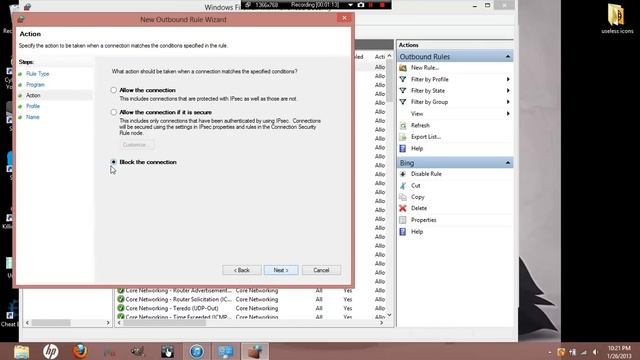640x360 pixels.
Task: Click the Export List icon
Action: [403, 137]
